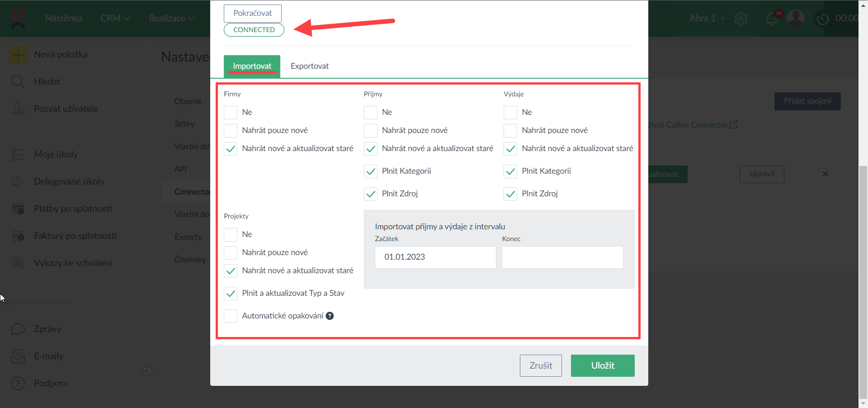Uncheck Plnit Kategorii under Příjmy

coord(371,171)
